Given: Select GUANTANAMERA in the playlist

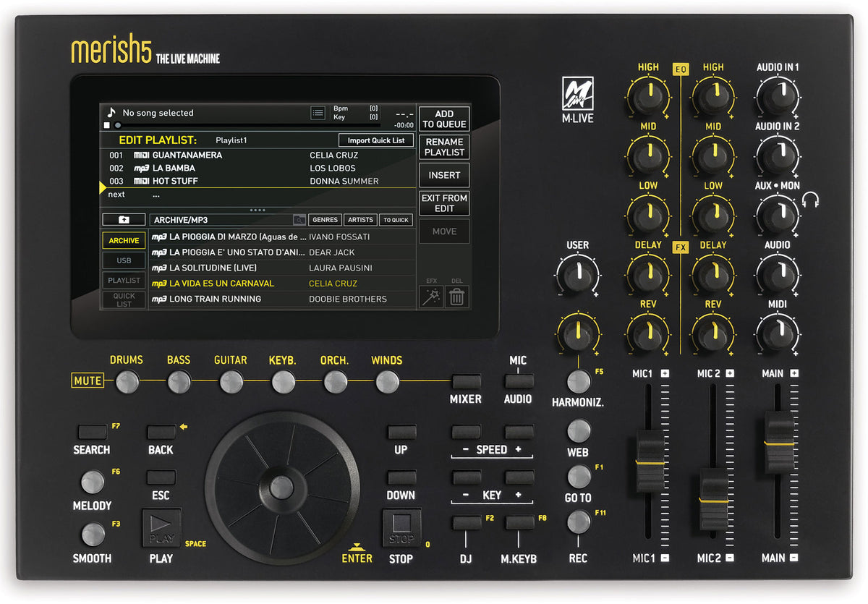Looking at the screenshot, I should click(x=258, y=156).
